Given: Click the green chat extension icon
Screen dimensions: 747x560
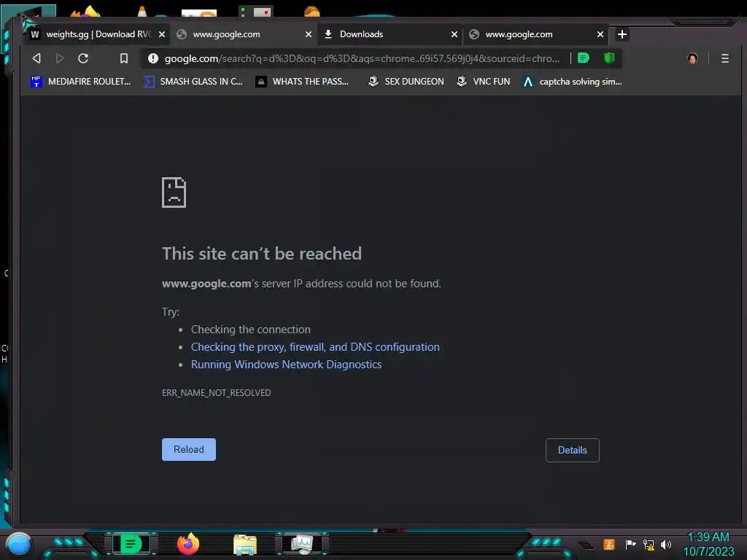Looking at the screenshot, I should [584, 58].
